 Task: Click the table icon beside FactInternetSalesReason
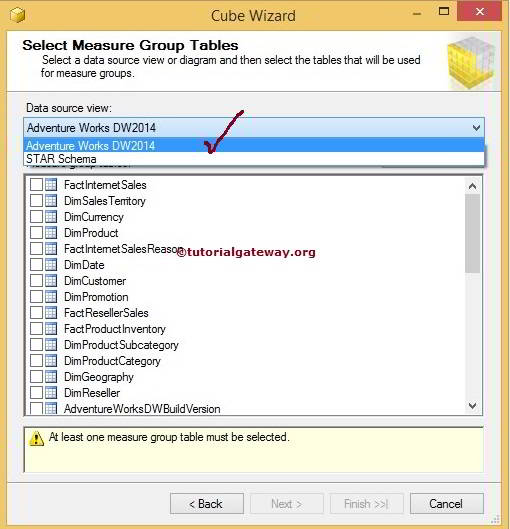[x=51, y=249]
